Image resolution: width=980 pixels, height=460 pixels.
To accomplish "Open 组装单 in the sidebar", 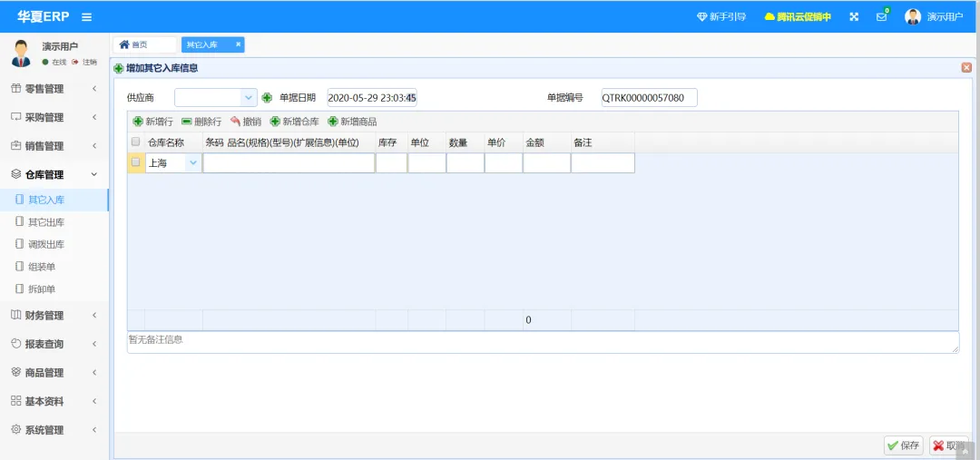I will click(54, 267).
